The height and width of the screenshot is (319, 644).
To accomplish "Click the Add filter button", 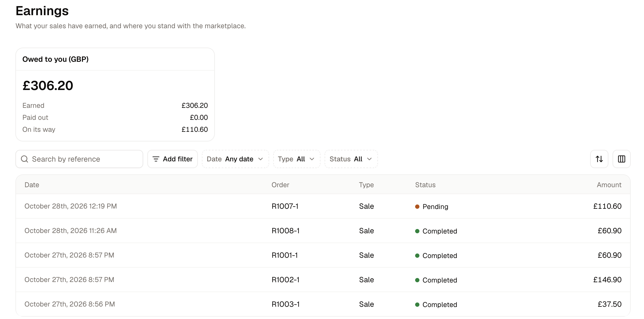I will pos(172,159).
